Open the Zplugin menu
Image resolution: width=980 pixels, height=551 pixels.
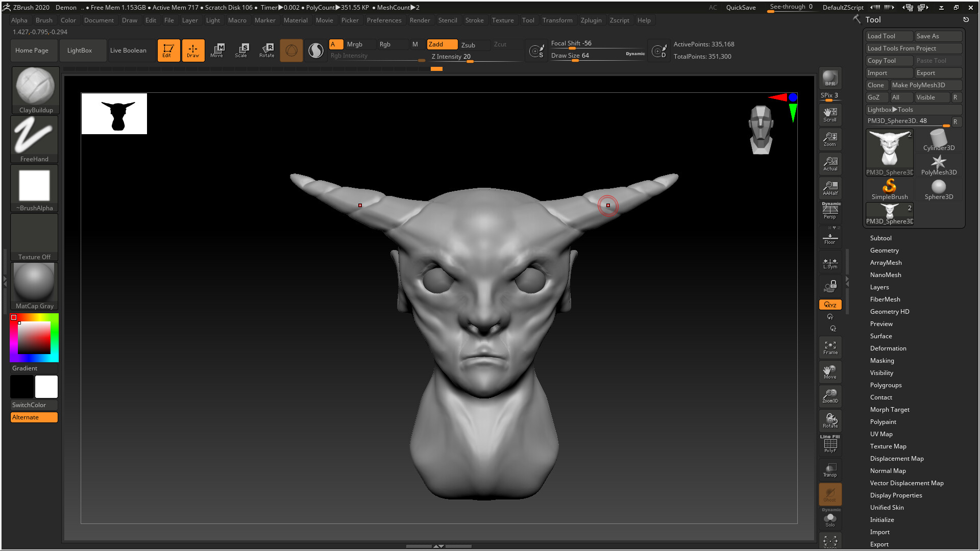pos(591,20)
